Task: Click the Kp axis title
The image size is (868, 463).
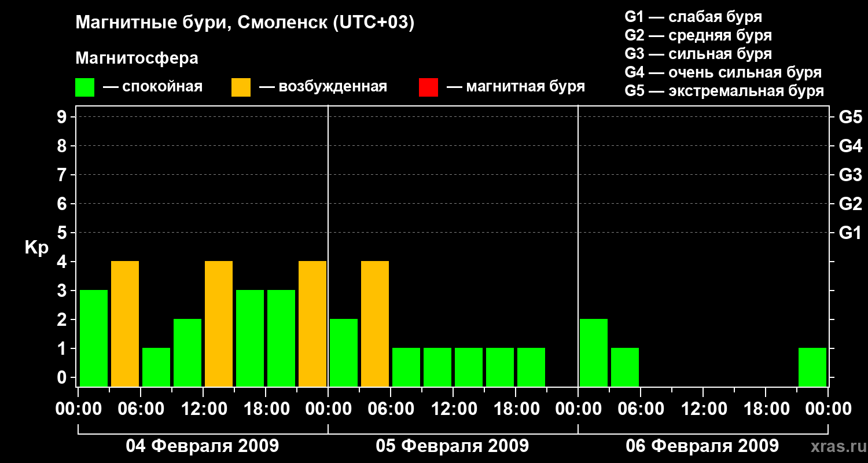Action: (x=36, y=248)
